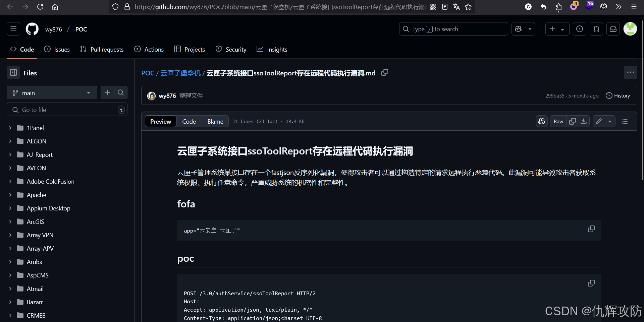Viewport: 644px width, 322px height.
Task: Open the browser extensions puzzle icon
Action: (558, 7)
